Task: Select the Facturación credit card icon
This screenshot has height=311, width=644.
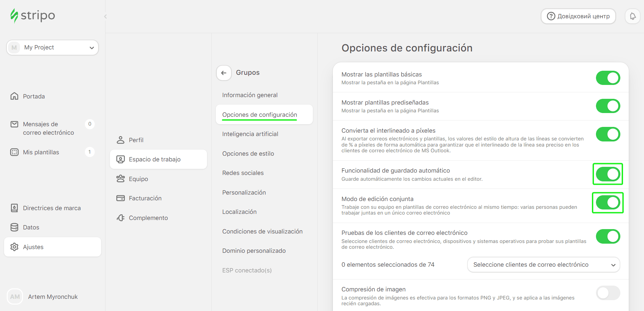Action: (120, 198)
